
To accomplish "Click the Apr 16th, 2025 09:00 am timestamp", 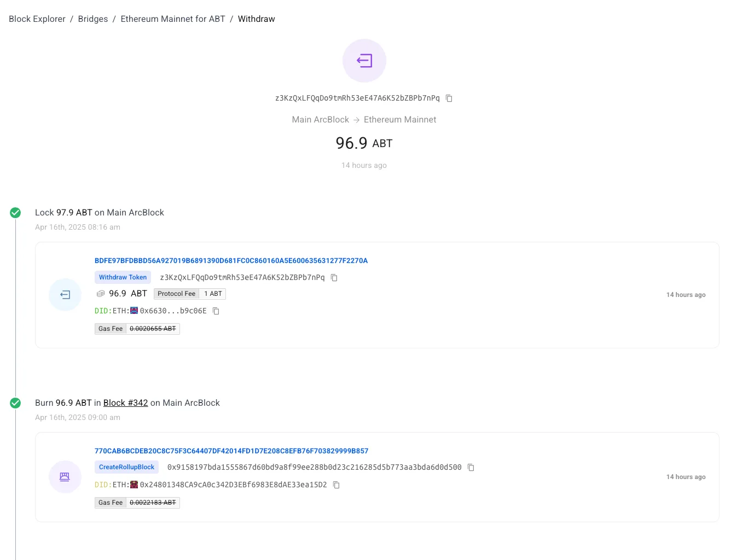I will click(78, 418).
